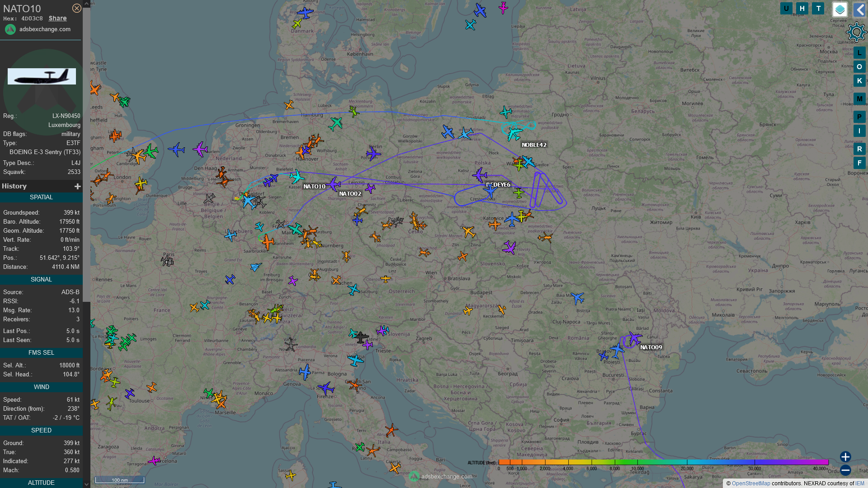Click the registration LX-N90450 value

[x=66, y=116]
